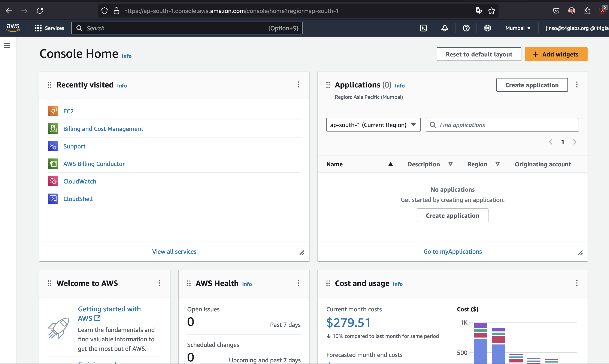The width and height of the screenshot is (609, 364).
Task: Open the Services menu
Action: click(49, 28)
